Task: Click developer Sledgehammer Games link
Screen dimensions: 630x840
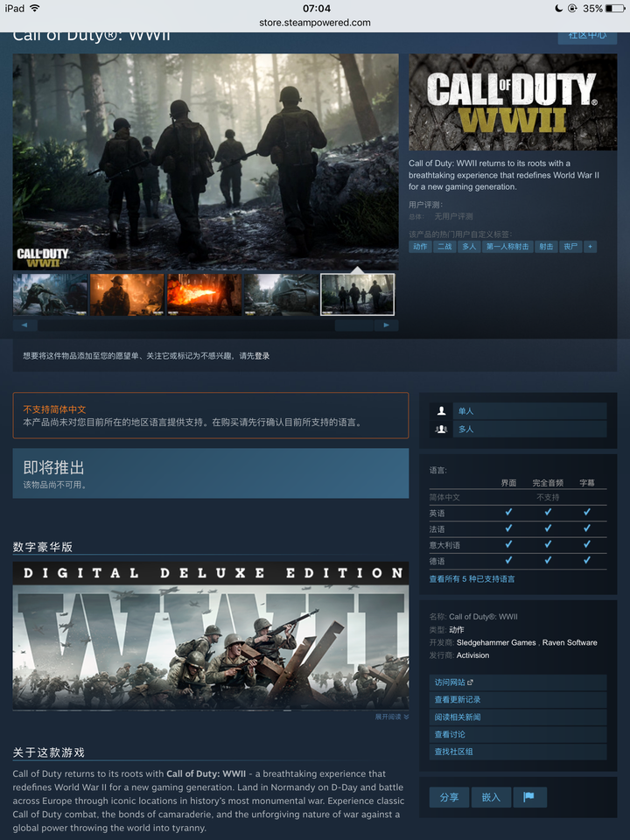Action: point(495,642)
